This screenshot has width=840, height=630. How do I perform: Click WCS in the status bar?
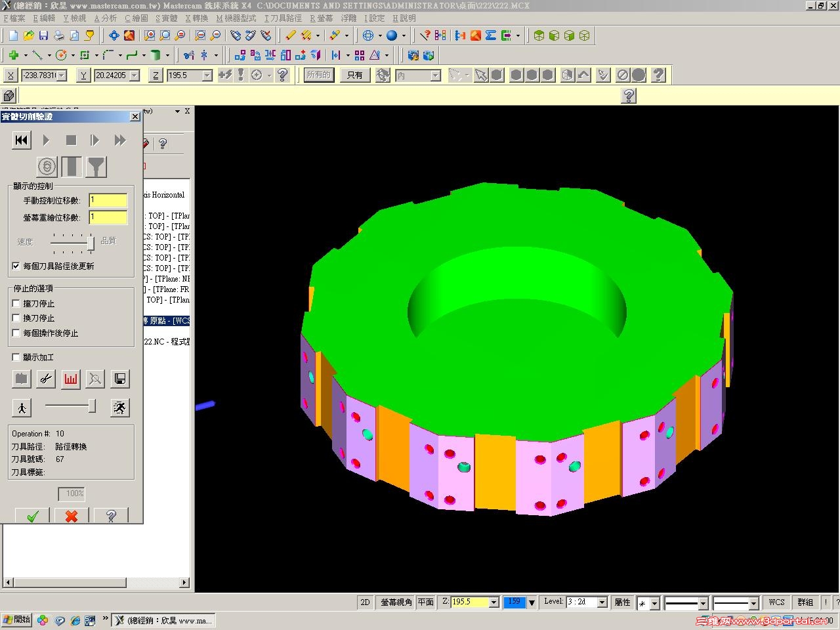(776, 602)
